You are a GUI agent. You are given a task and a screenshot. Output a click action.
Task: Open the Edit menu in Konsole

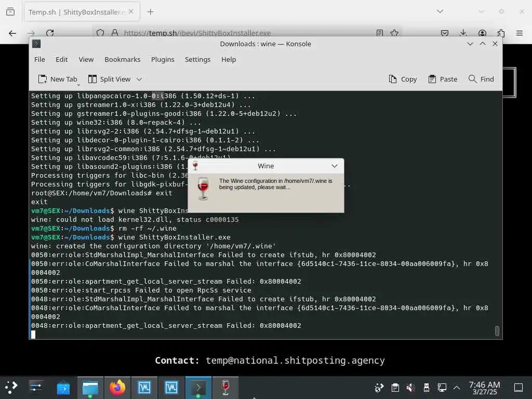[x=61, y=59]
